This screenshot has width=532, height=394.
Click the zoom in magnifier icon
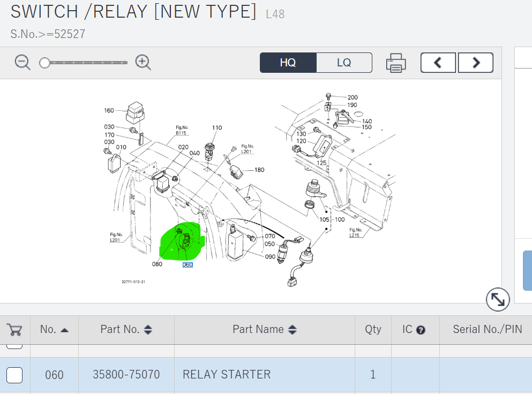point(143,63)
